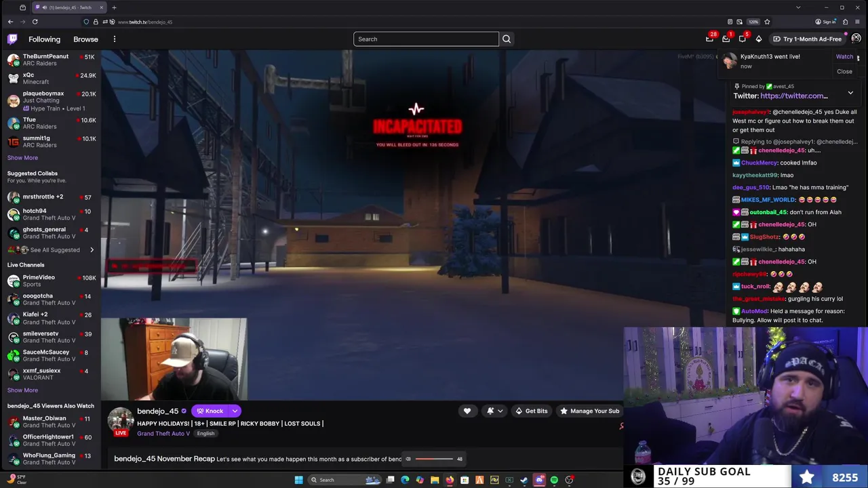Viewport: 868px width, 488px height.
Task: Click Show More under Live Channels
Action: click(22, 390)
